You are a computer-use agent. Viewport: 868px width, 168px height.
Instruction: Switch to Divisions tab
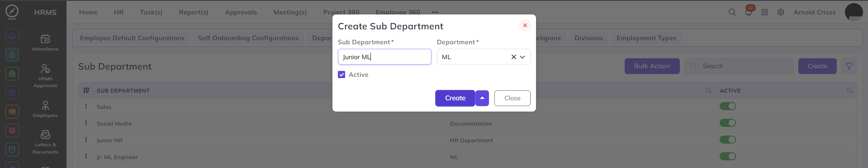tap(588, 38)
